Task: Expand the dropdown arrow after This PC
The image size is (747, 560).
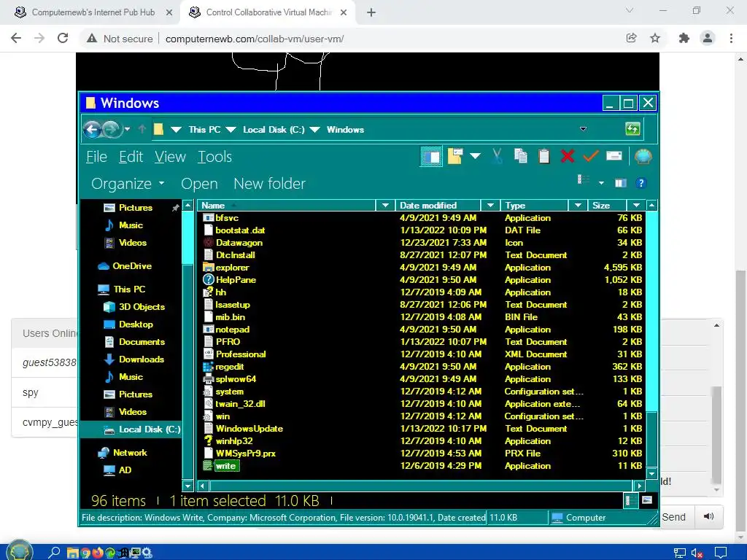Action: click(231, 130)
